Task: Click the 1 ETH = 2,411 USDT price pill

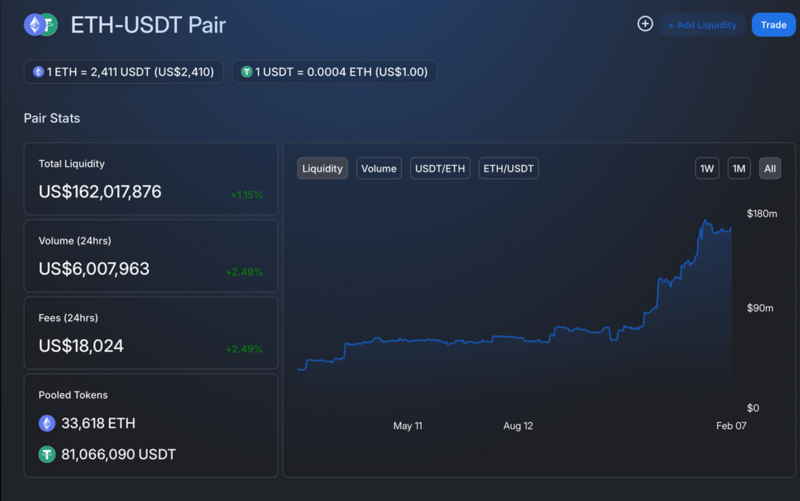Action: click(x=123, y=72)
